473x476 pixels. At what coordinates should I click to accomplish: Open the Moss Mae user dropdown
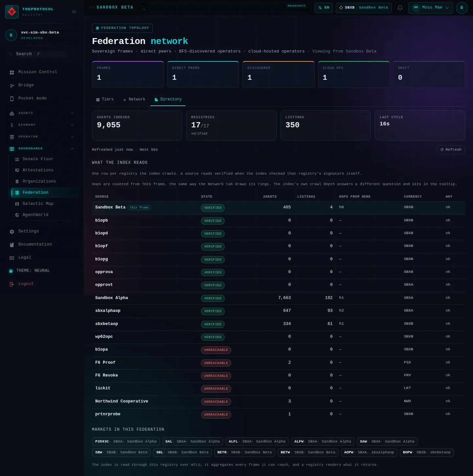coord(431,8)
